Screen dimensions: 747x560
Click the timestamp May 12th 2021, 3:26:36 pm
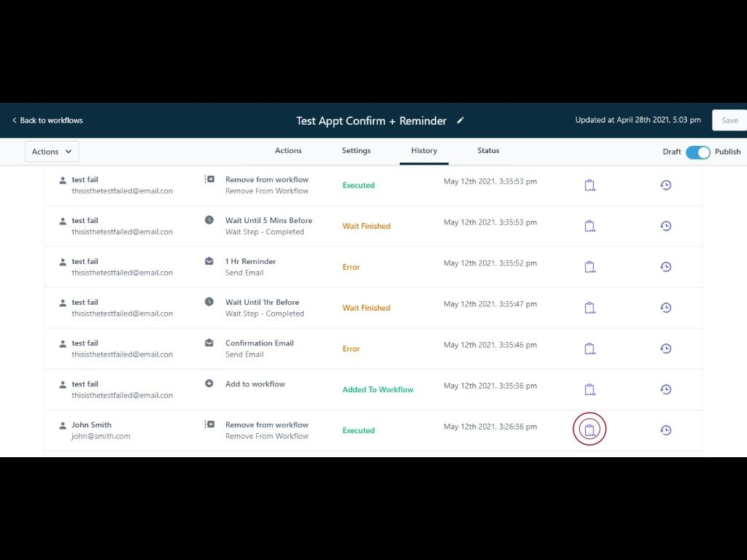coord(490,427)
